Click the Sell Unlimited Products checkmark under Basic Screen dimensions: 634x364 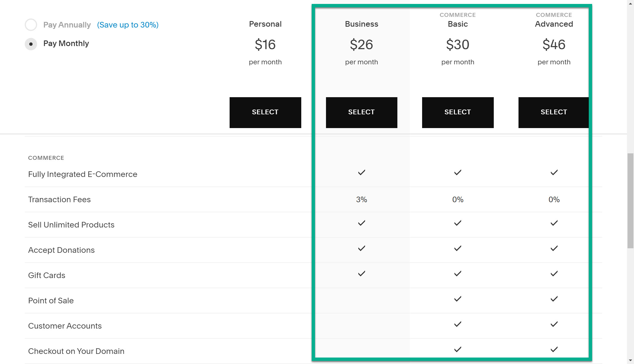click(458, 223)
